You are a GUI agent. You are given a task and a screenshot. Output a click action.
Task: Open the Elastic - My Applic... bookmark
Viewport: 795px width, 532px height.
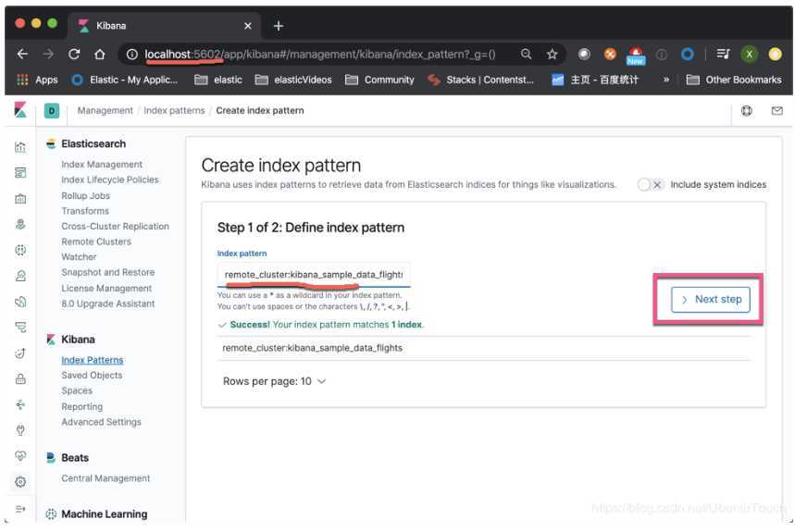pos(125,80)
